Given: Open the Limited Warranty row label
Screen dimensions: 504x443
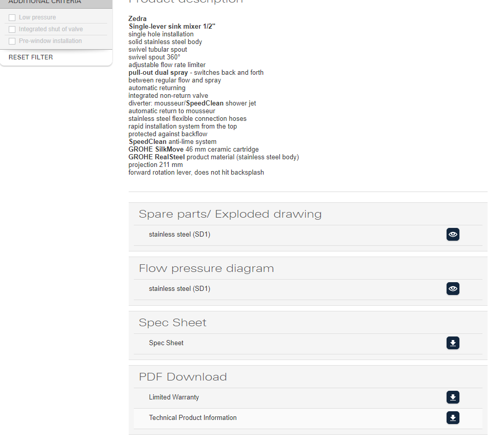Looking at the screenshot, I should tap(174, 397).
